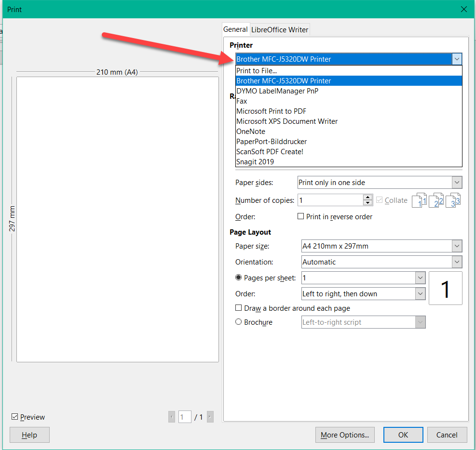Click the previous page arrow under the preview
The width and height of the screenshot is (476, 450).
(x=172, y=417)
